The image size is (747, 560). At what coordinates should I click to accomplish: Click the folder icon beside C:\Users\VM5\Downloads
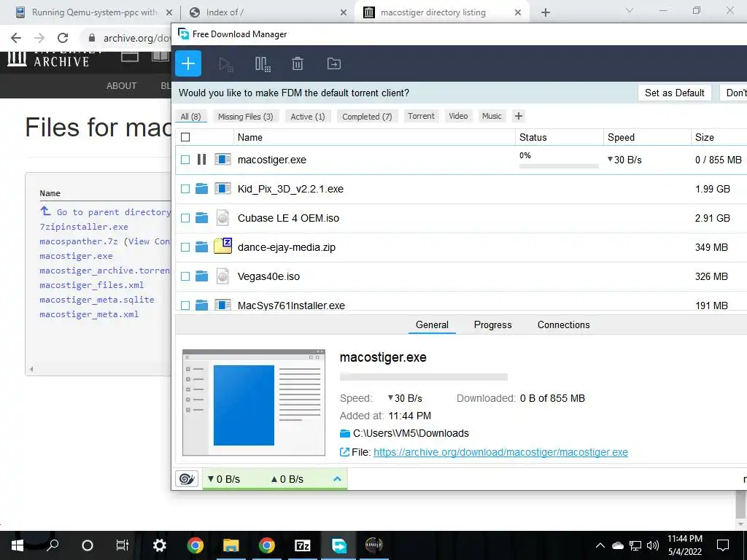click(345, 433)
